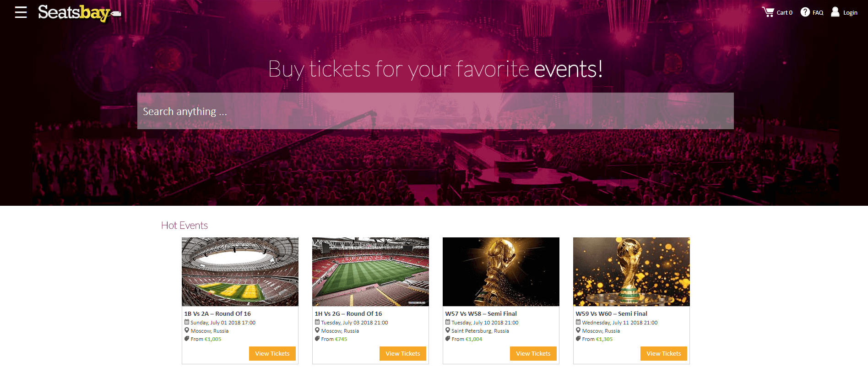View Tickets for W57 Vs W58 Semi Final
Viewport: 868px width, 368px height.
[x=533, y=353]
